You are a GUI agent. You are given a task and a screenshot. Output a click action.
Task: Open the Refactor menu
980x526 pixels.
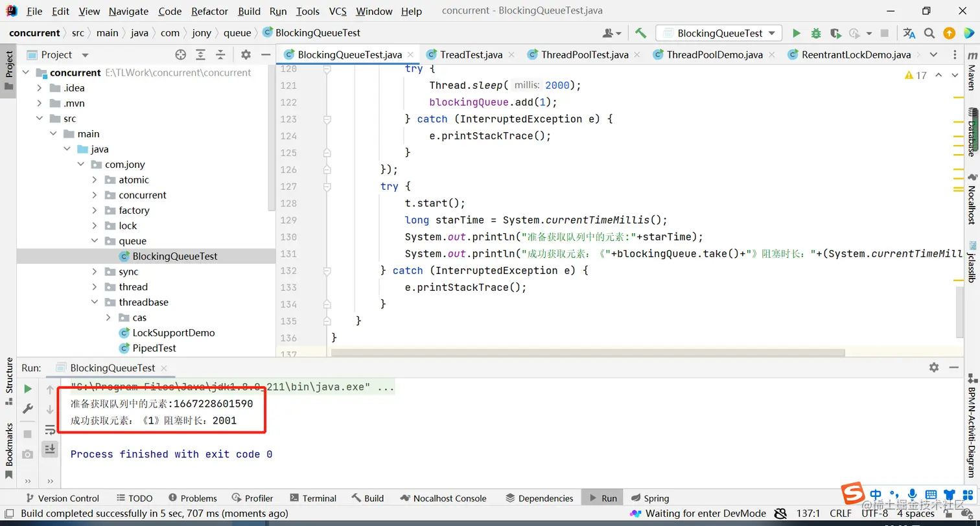209,11
